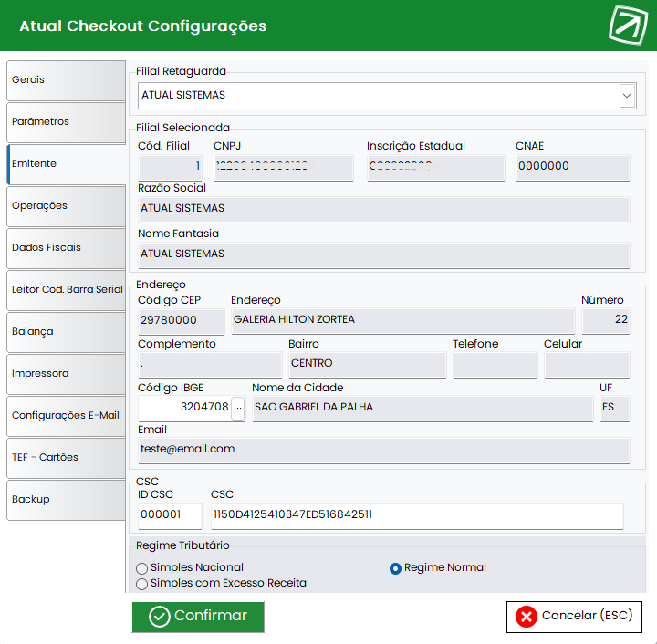Screen dimensions: 657x644
Task: Open the Parâmetros tab
Action: tap(67, 122)
